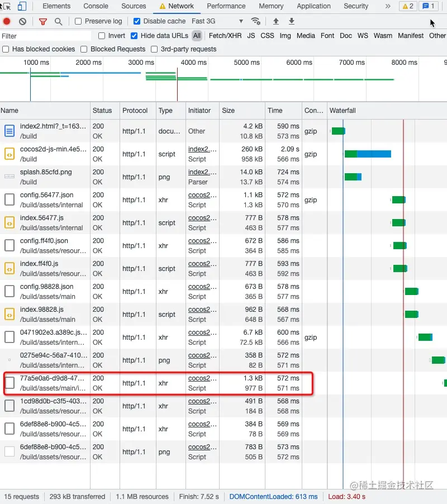
Task: Enable the Preserve log checkbox
Action: 78,21
